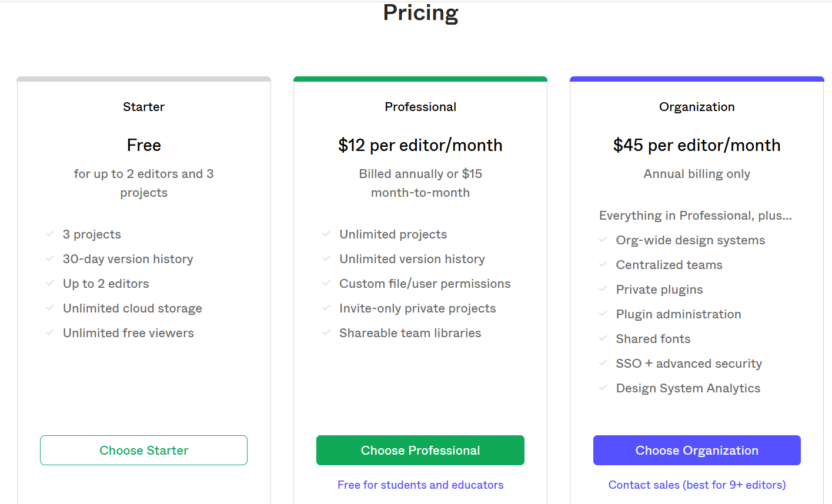Click the $12 per editor/month price
Viewport: 832px width, 504px height.
pyautogui.click(x=420, y=145)
